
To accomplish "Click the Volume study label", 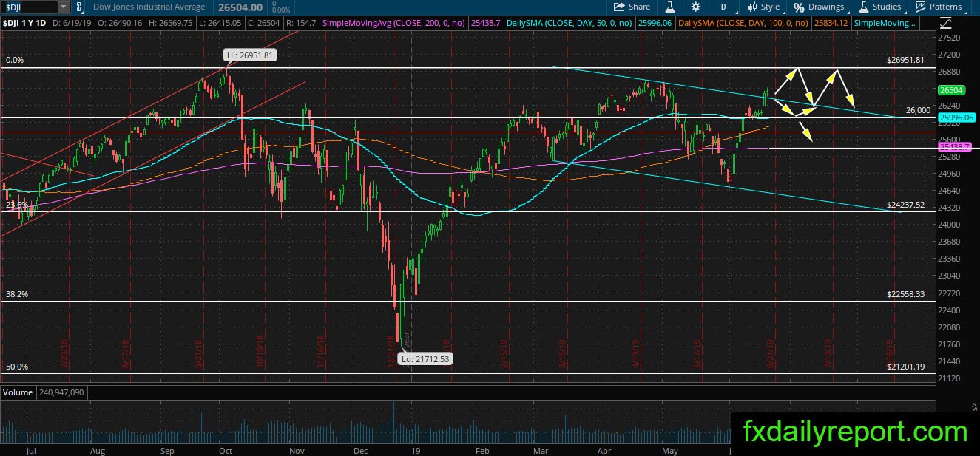I will coord(17,392).
